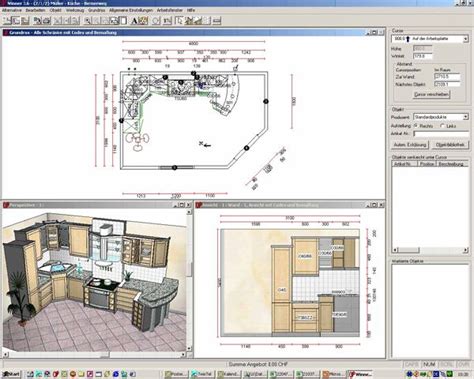Select the text tool 'A' icon in toolbar

(x=134, y=21)
